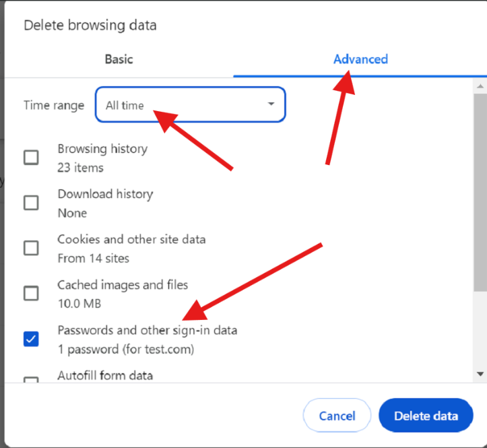The image size is (487, 448).
Task: Click the Cancel button
Action: [x=337, y=416]
